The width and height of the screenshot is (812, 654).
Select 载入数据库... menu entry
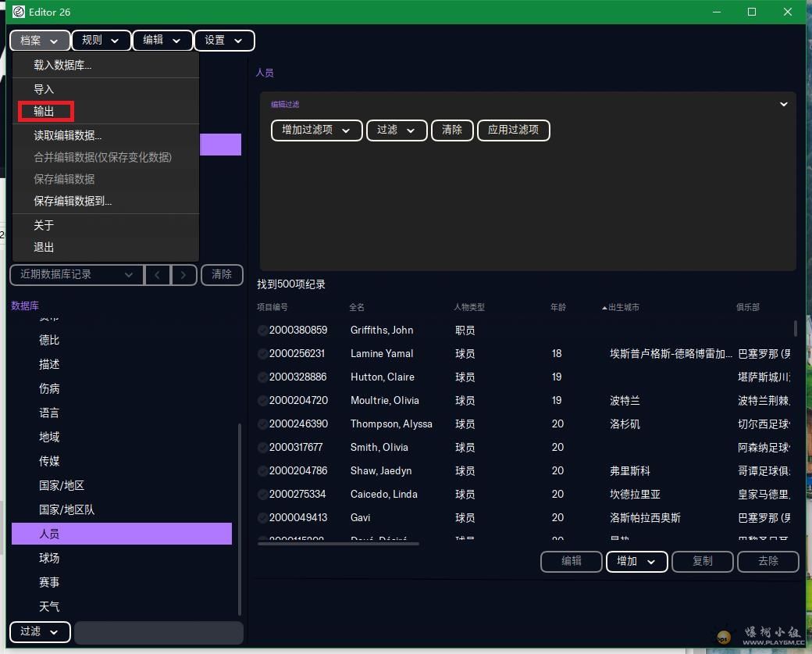click(x=62, y=66)
